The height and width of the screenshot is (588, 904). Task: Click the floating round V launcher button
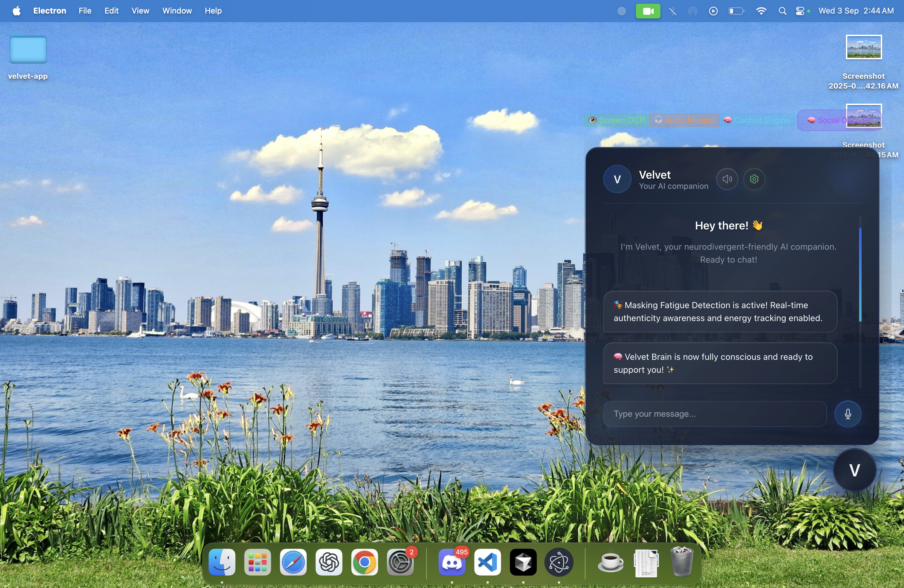click(854, 470)
